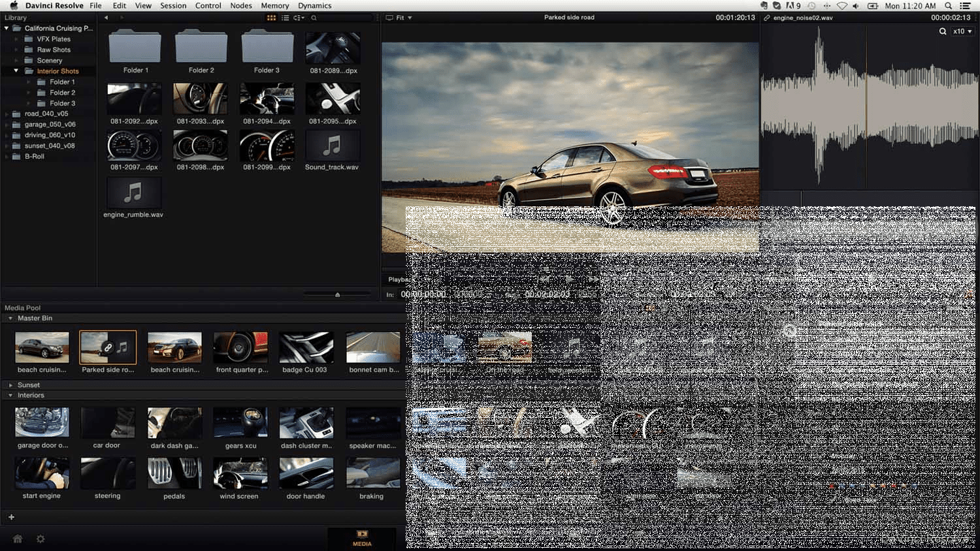The image size is (980, 551).
Task: Click the magnifier icon above the waveform
Action: point(943,31)
